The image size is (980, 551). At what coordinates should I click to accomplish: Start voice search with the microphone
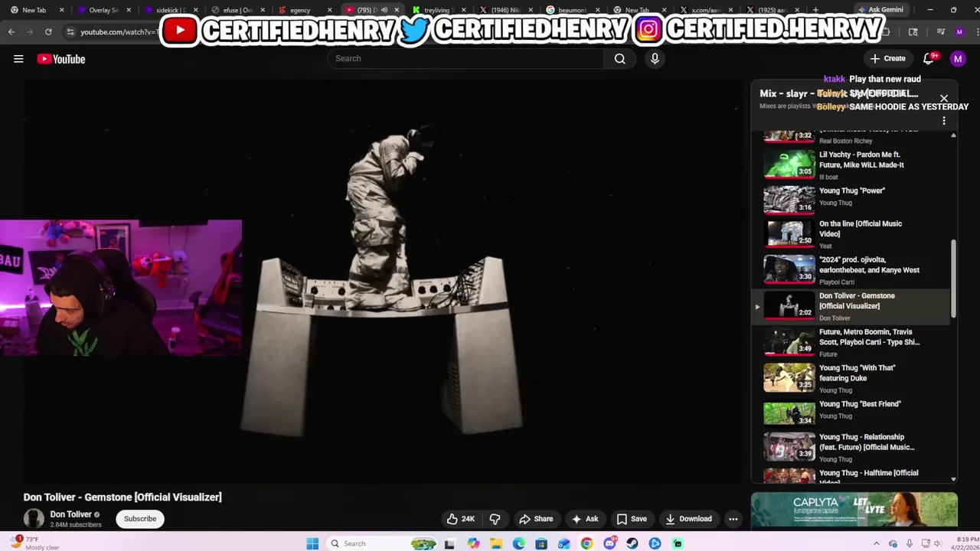(x=655, y=58)
